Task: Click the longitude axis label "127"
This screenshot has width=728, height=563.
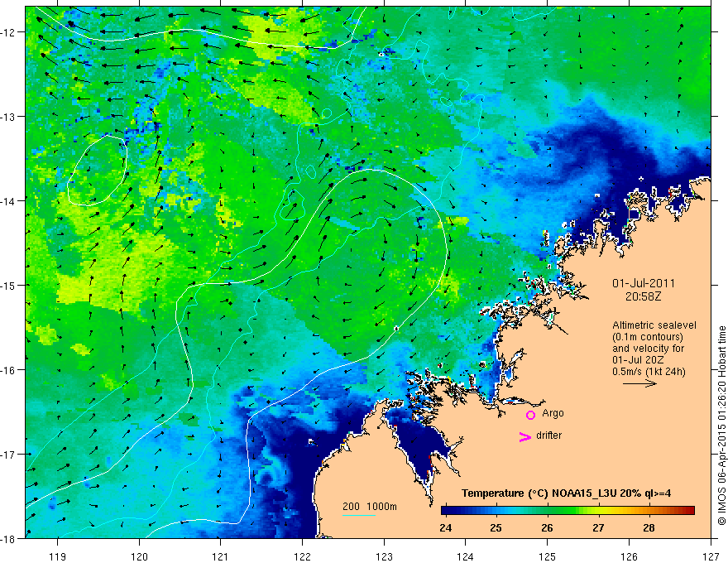Action: click(711, 556)
